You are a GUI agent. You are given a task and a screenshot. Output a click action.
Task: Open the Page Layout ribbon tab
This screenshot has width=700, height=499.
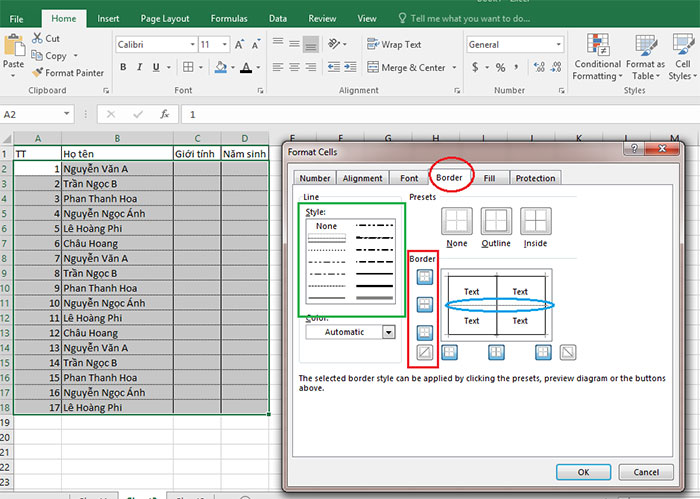165,18
